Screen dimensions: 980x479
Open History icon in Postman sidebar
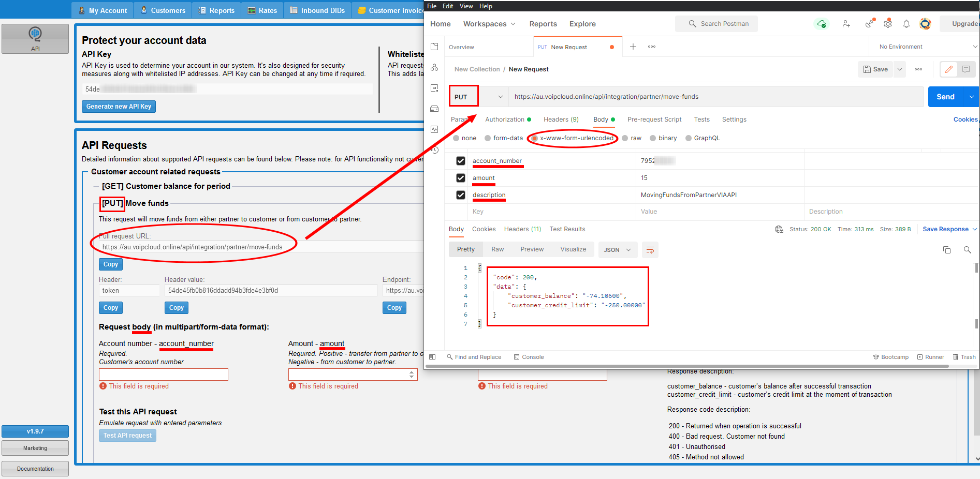(435, 150)
